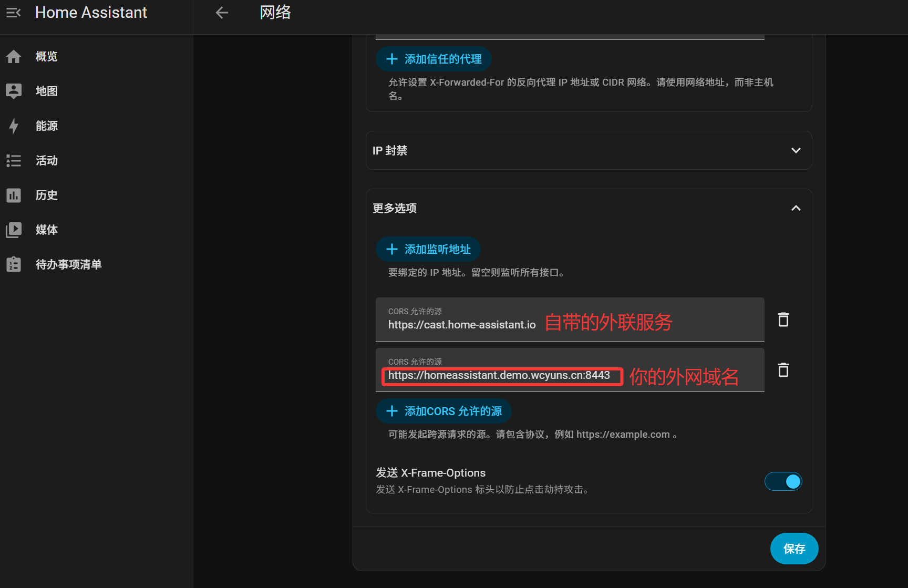This screenshot has width=908, height=588.
Task: Click the 要绑定的 IP 地址 helper text
Action: [x=476, y=272]
